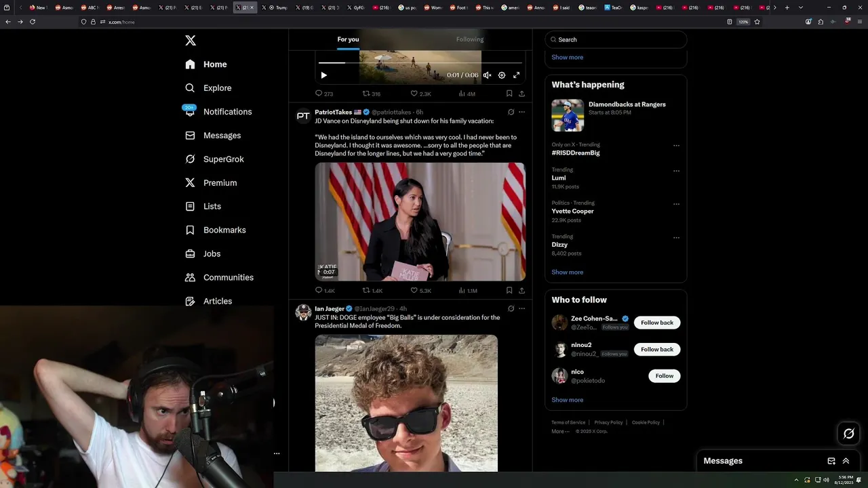Click Grok icon on Ian Jaeger post
This screenshot has width=868, height=488.
pyautogui.click(x=511, y=308)
